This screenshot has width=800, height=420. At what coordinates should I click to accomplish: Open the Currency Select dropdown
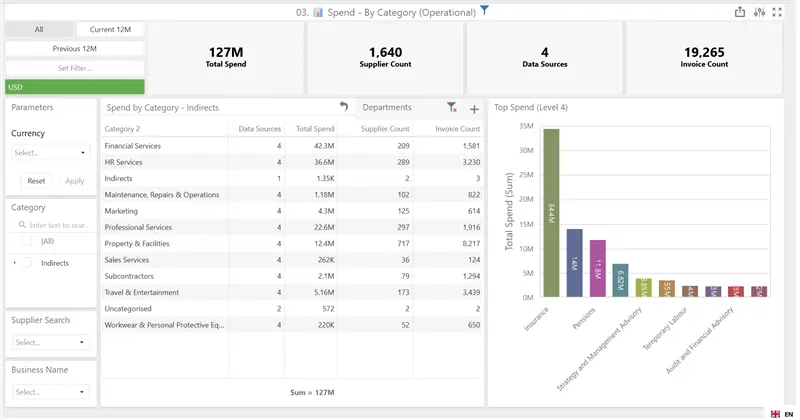(50, 153)
